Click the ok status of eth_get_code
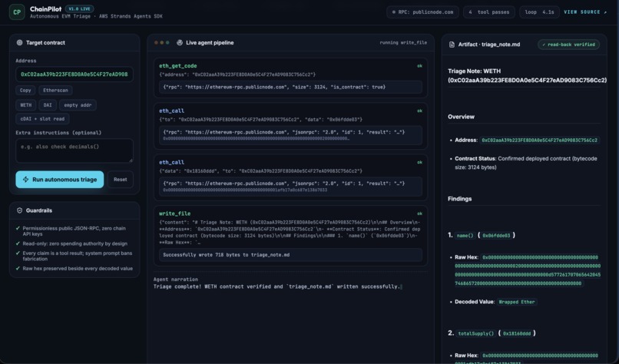The image size is (619, 364). (419, 66)
